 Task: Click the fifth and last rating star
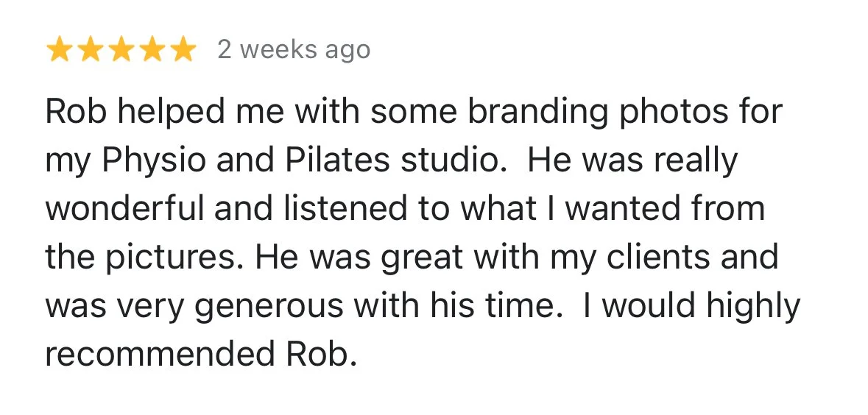pos(183,50)
